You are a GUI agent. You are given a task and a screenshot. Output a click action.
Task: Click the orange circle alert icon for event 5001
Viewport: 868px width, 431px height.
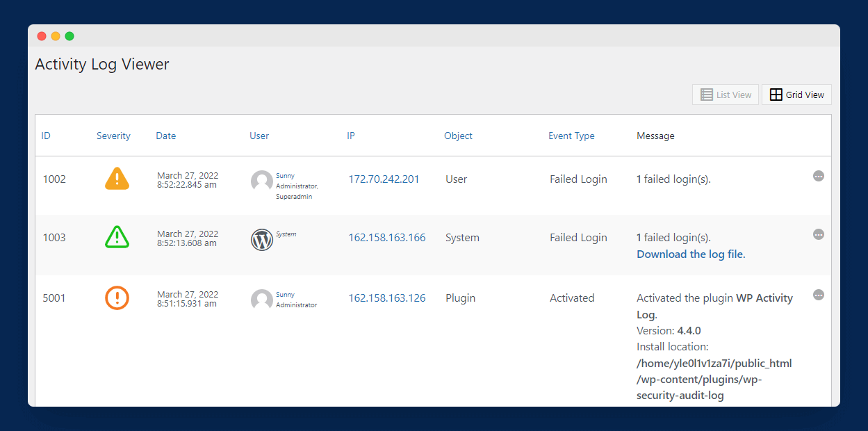pyautogui.click(x=117, y=298)
